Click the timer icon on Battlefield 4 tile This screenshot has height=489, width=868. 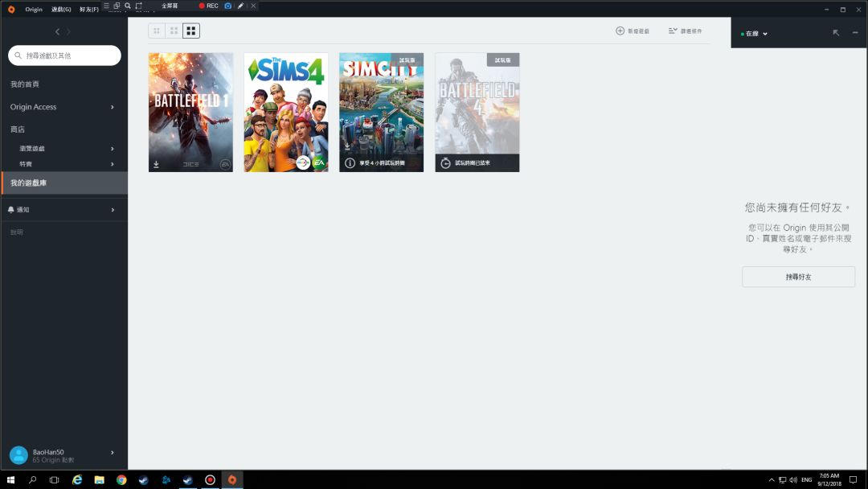(x=445, y=162)
